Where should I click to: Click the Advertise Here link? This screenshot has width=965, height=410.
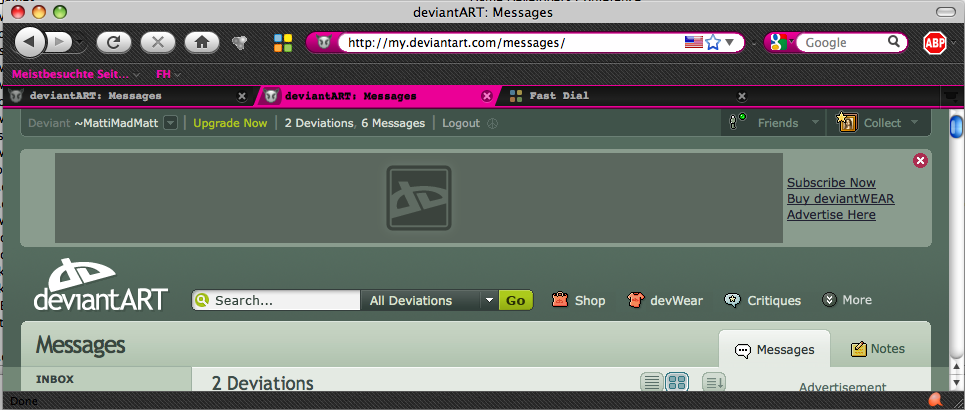831,215
